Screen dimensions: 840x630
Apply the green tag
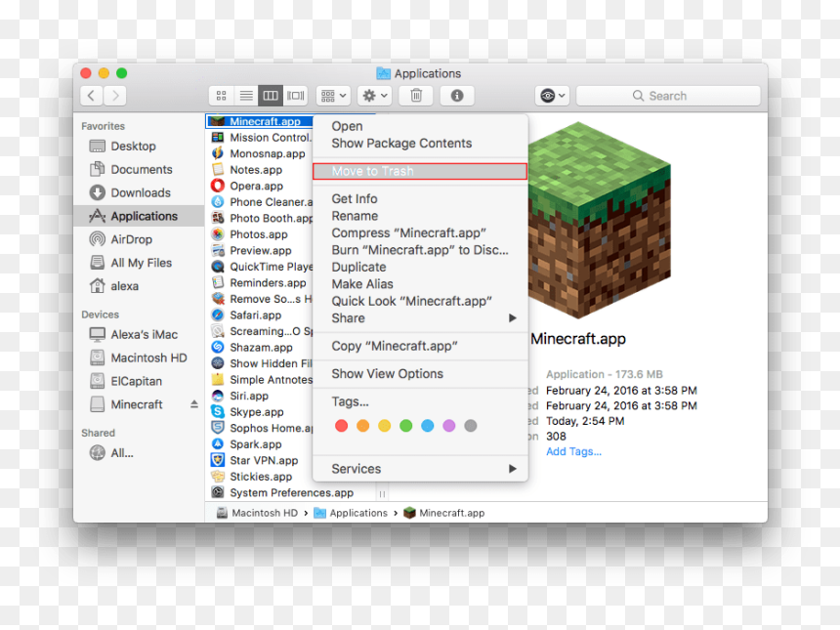406,426
